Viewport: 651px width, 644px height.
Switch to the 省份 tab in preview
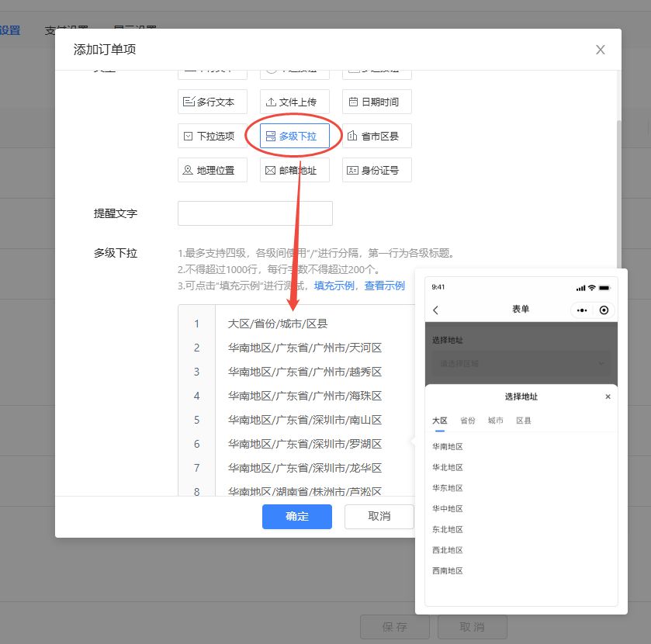click(x=467, y=421)
